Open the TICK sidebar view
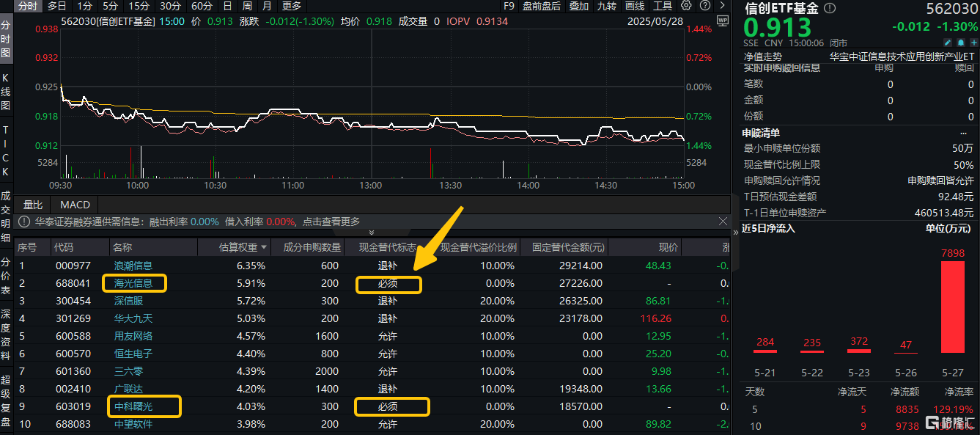The image size is (980, 435). (x=6, y=150)
